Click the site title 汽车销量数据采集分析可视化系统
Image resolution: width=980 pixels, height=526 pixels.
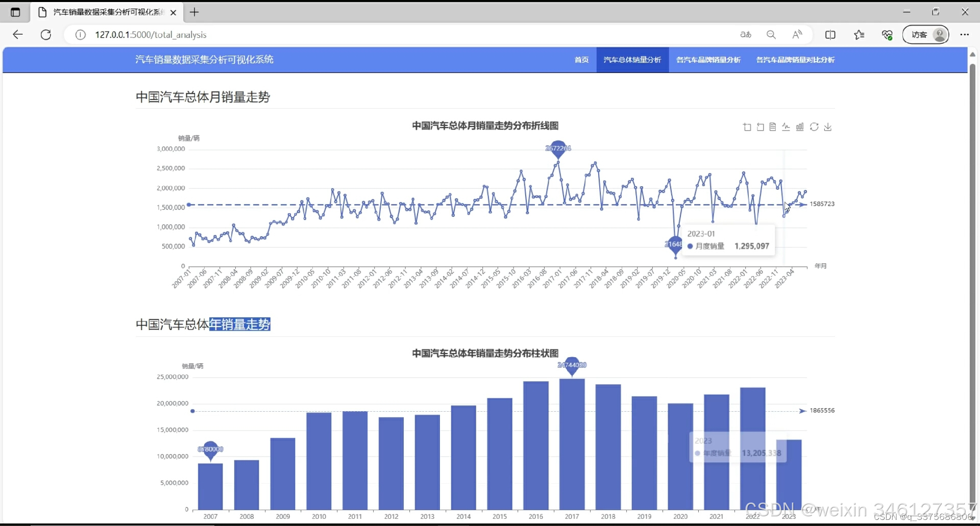(204, 60)
